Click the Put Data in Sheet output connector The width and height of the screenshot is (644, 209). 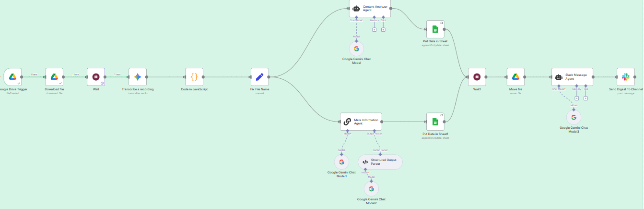[x=445, y=29]
